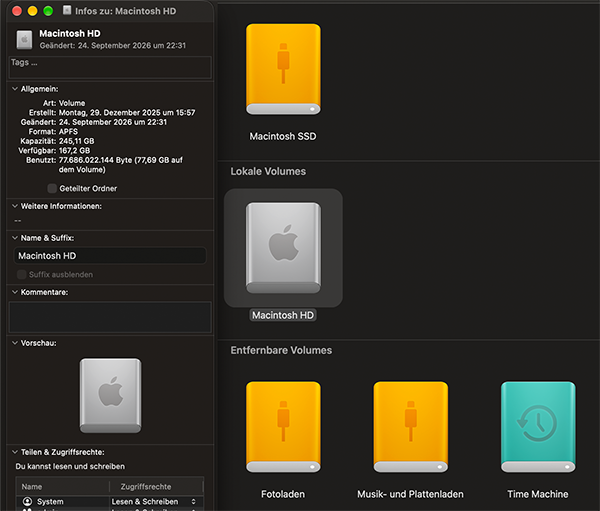Select the Musik- und Plattenladen drive
Image resolution: width=600 pixels, height=511 pixels.
(x=411, y=427)
